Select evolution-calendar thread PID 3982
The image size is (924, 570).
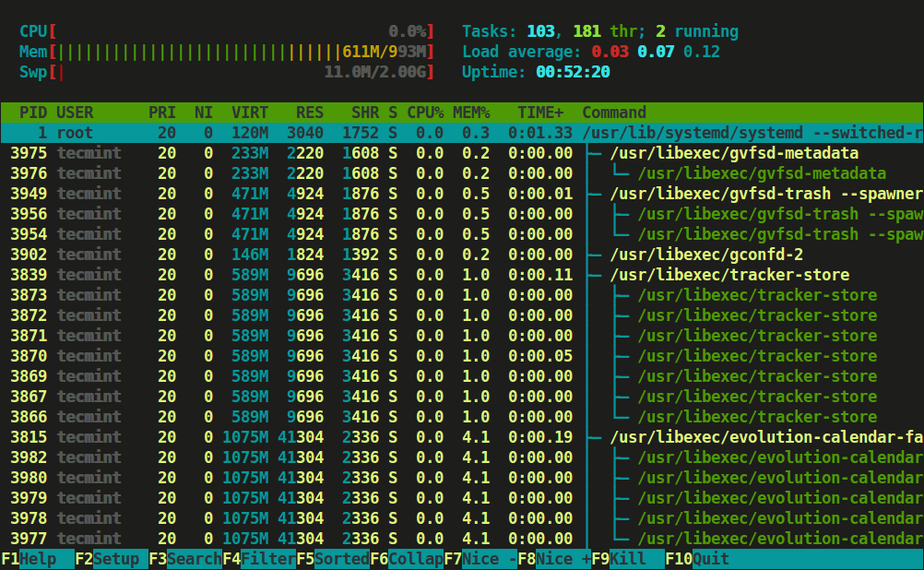462,457
